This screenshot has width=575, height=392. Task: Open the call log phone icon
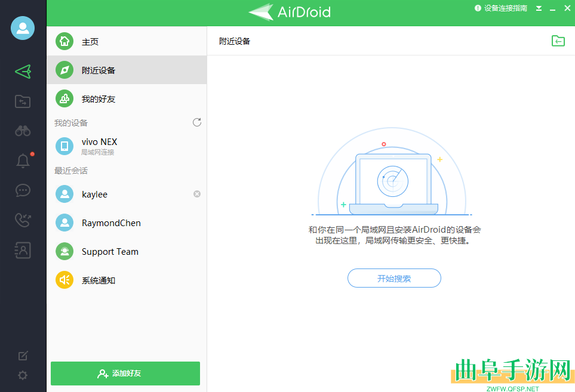tap(23, 220)
